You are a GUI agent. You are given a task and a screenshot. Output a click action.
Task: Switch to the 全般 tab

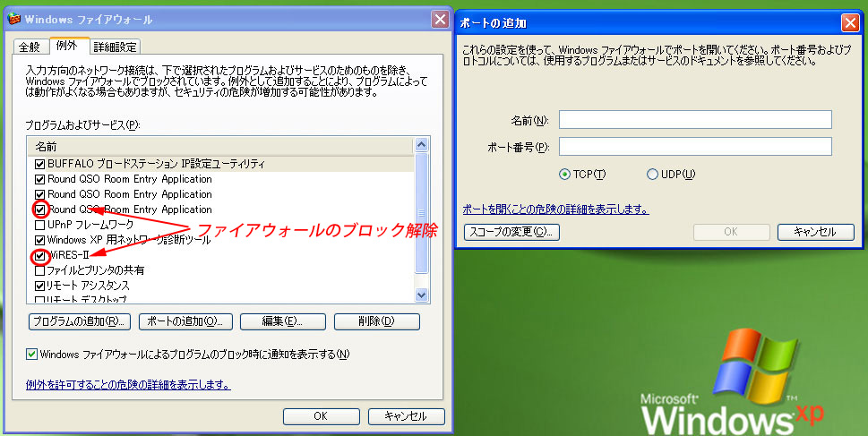[30, 47]
